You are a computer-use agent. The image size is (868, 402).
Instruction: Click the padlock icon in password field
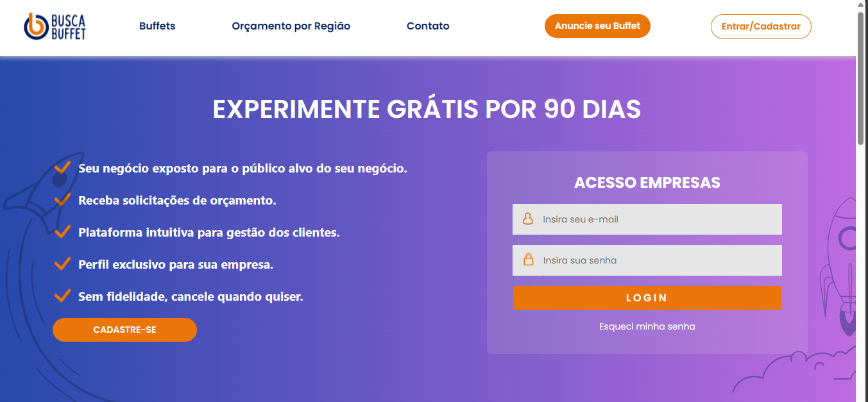(x=528, y=260)
